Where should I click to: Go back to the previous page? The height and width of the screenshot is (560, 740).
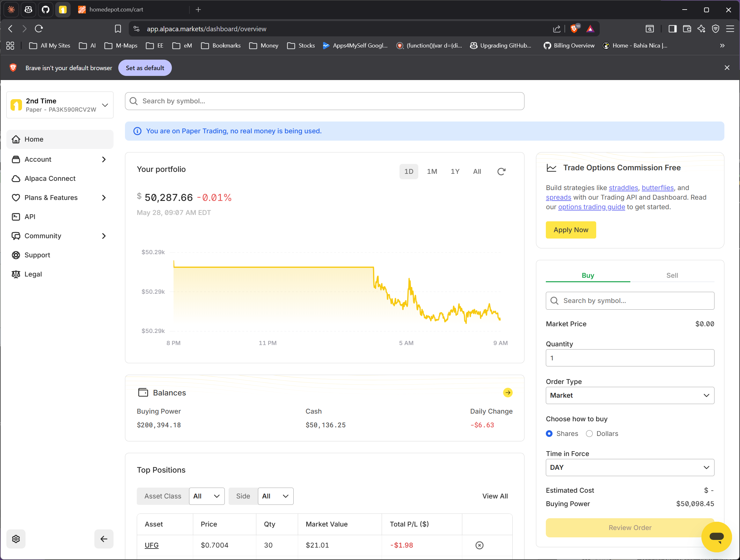(11, 29)
